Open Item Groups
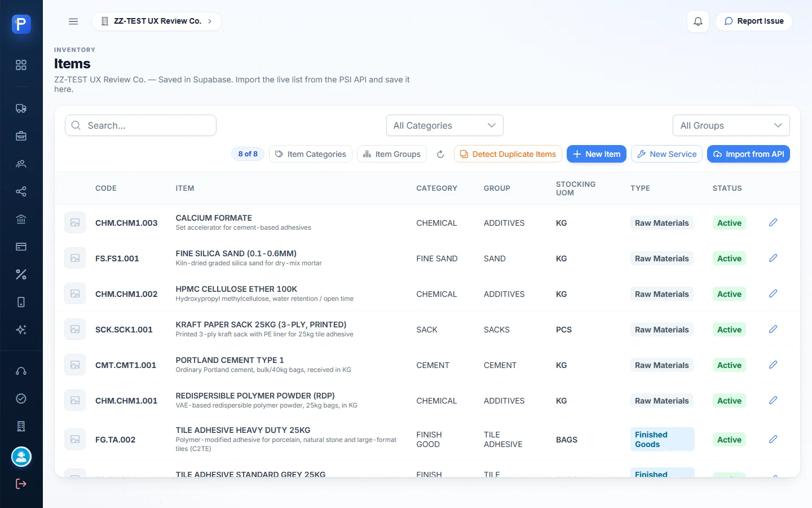Image resolution: width=812 pixels, height=508 pixels. pyautogui.click(x=392, y=154)
